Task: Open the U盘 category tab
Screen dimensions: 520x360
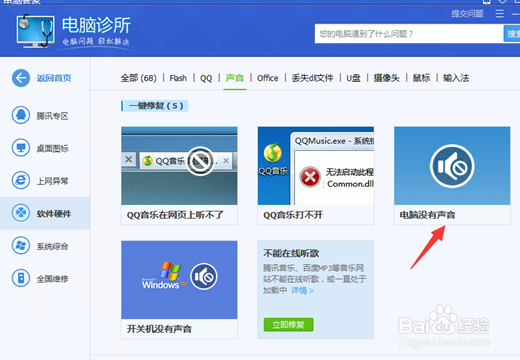Action: pos(353,78)
